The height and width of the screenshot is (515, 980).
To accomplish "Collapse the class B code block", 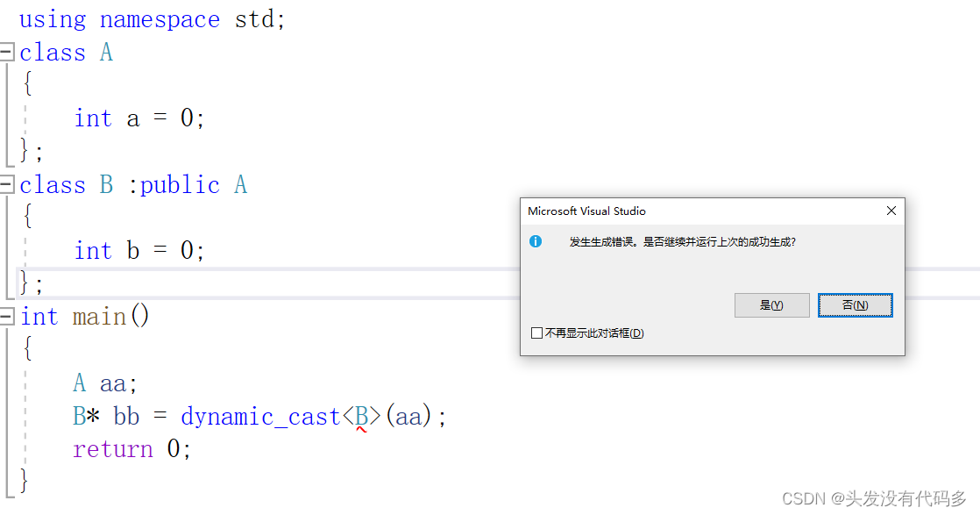I will tap(6, 184).
